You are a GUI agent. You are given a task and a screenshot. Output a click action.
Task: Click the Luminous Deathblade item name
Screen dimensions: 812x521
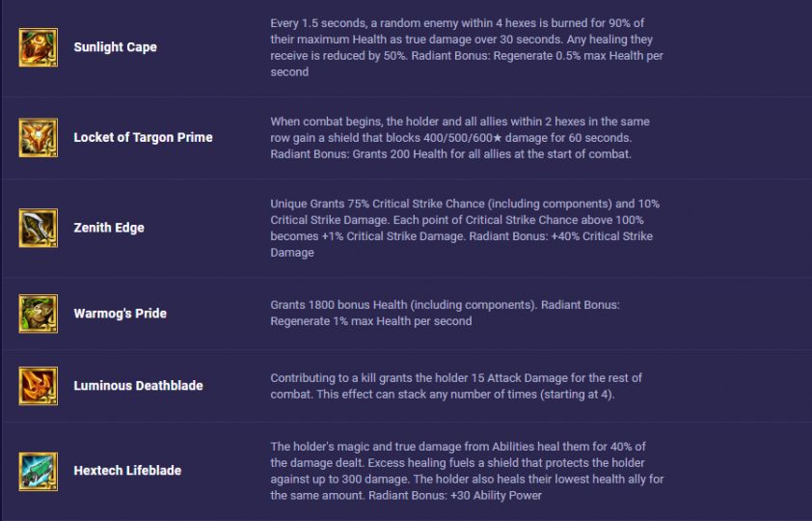[138, 386]
